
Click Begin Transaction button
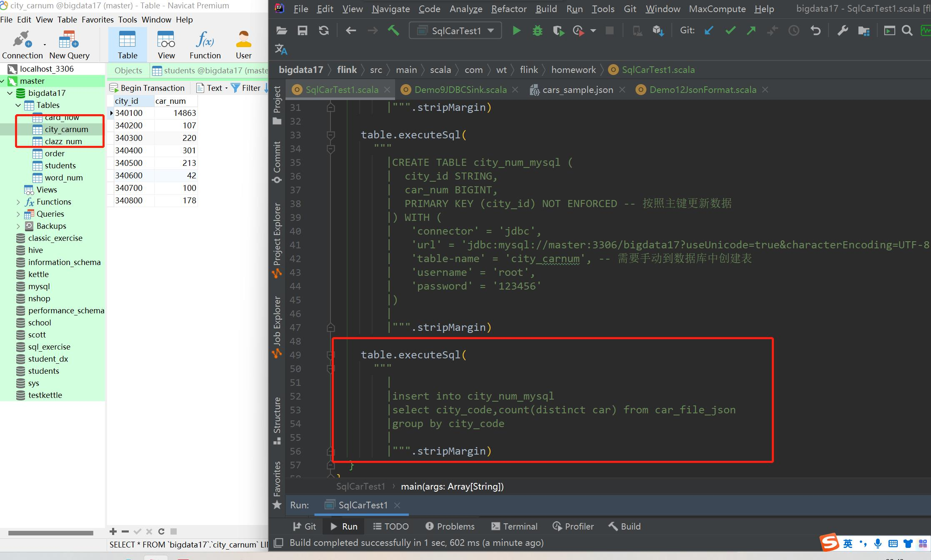[x=147, y=88]
